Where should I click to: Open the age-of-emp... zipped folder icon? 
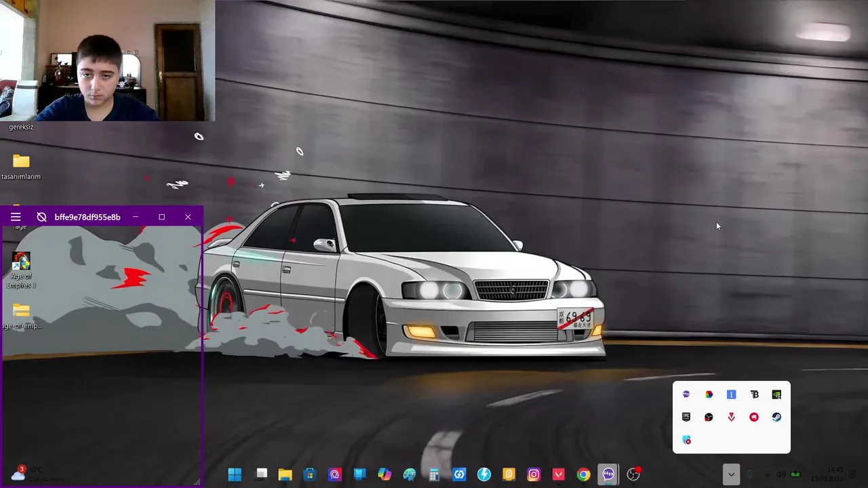[21, 316]
